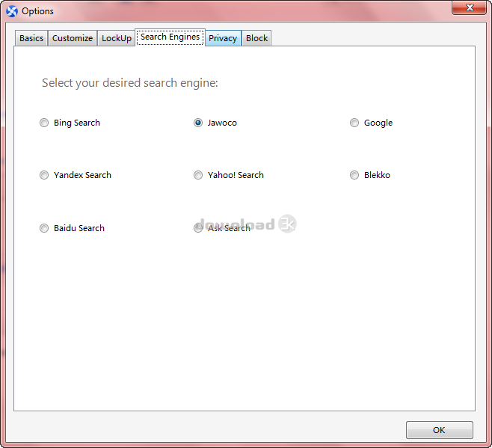Open the Privacy tab
The image size is (492, 448).
coord(223,38)
